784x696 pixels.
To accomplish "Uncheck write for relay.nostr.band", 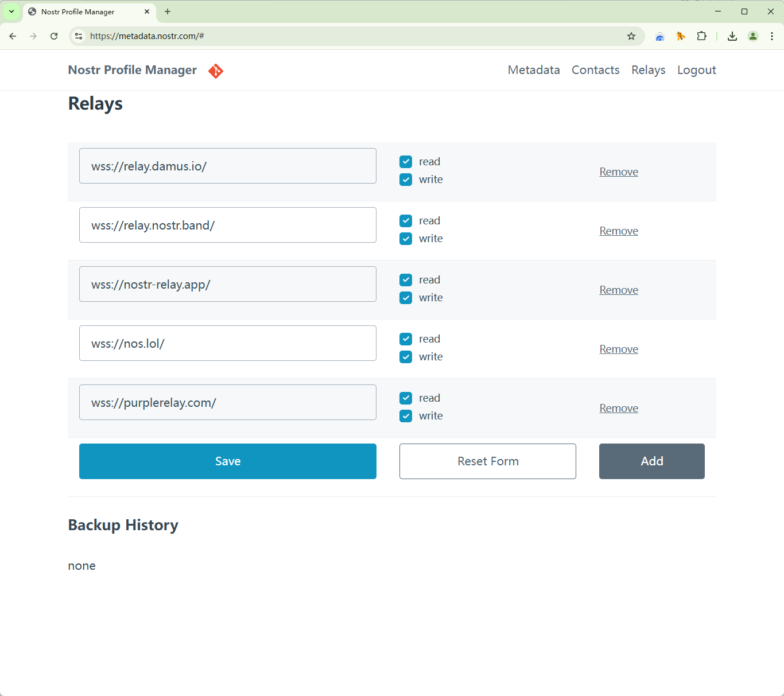I will click(x=406, y=239).
